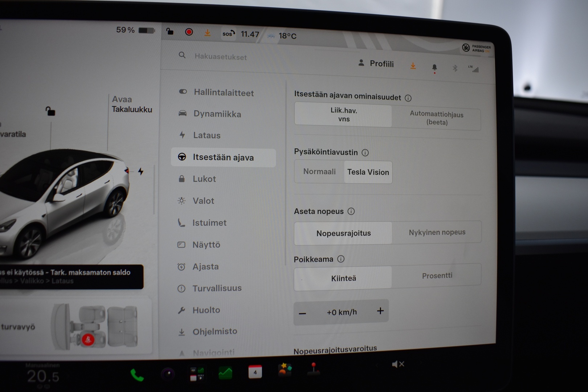This screenshot has height=392, width=588.
Task: Show info for Aseta nopeus
Action: [351, 211]
